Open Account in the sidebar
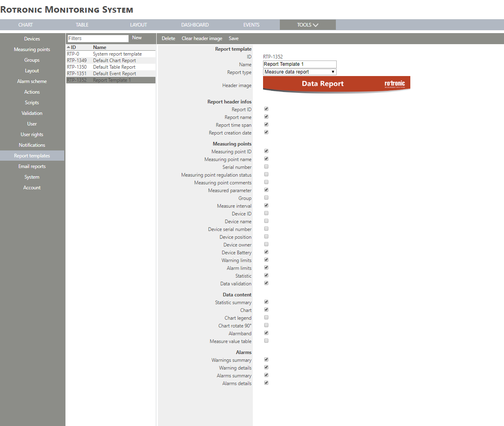Screen dimensions: 504x426 pos(32,188)
